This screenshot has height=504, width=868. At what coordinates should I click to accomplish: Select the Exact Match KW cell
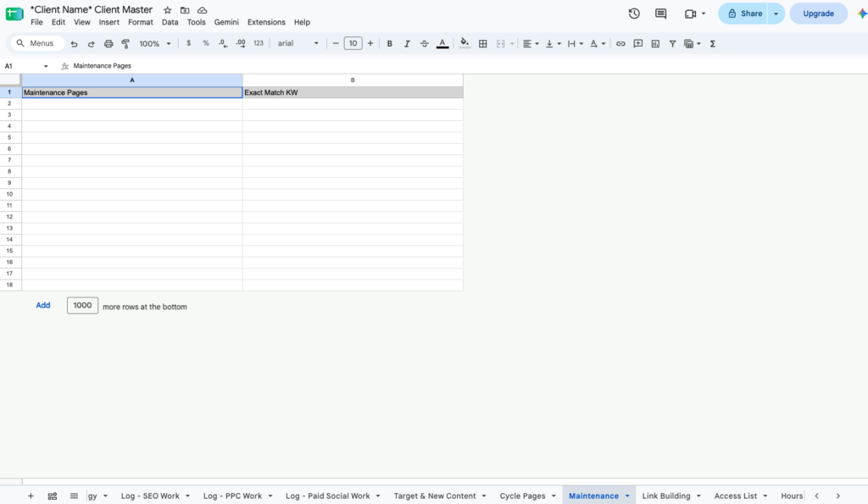pos(353,92)
